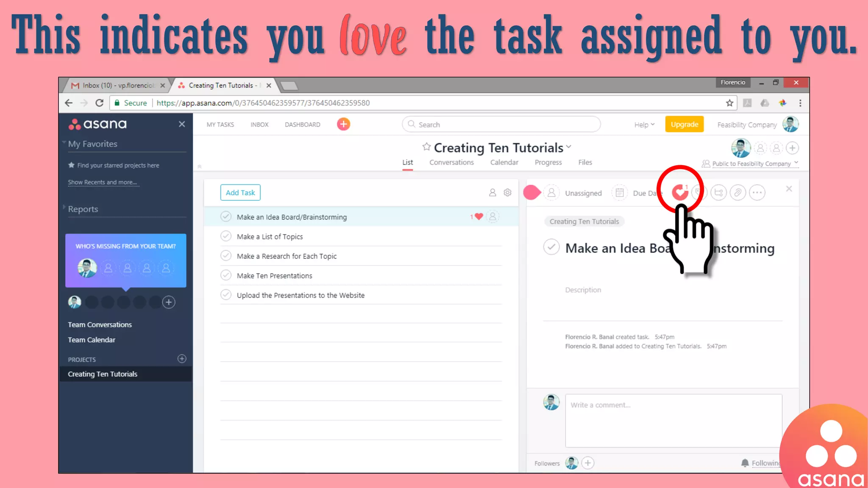Click the Write a comment box
This screenshot has width=868, height=488.
pyautogui.click(x=673, y=420)
